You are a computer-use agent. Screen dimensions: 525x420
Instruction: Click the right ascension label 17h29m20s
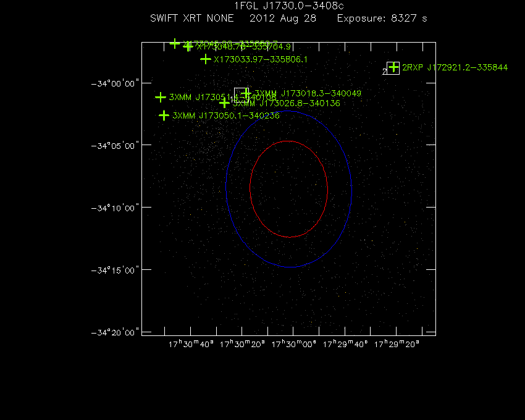[397, 344]
